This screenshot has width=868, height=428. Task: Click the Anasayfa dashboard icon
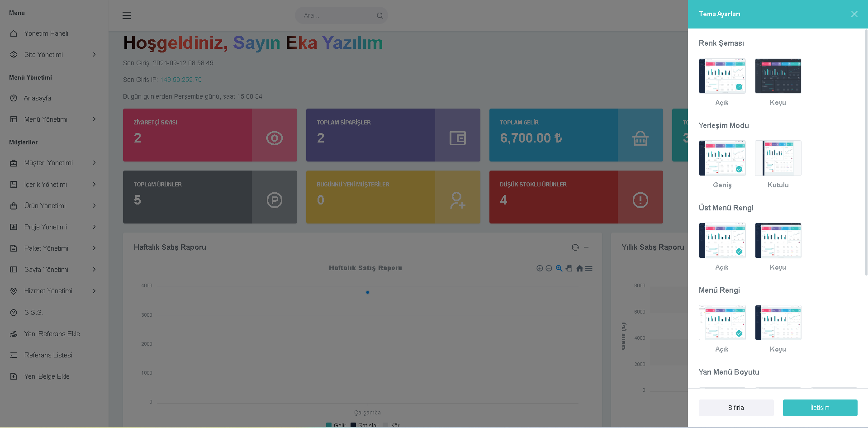pyautogui.click(x=14, y=98)
